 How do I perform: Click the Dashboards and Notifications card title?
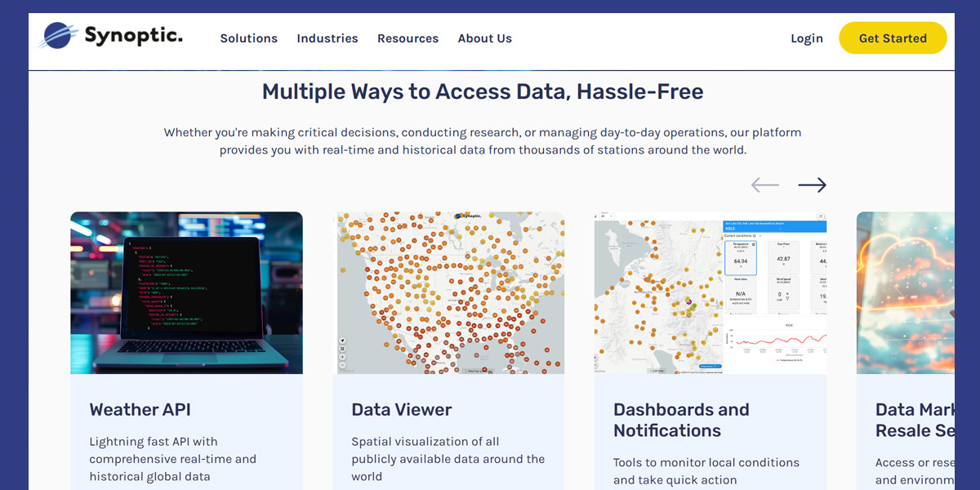(x=681, y=420)
